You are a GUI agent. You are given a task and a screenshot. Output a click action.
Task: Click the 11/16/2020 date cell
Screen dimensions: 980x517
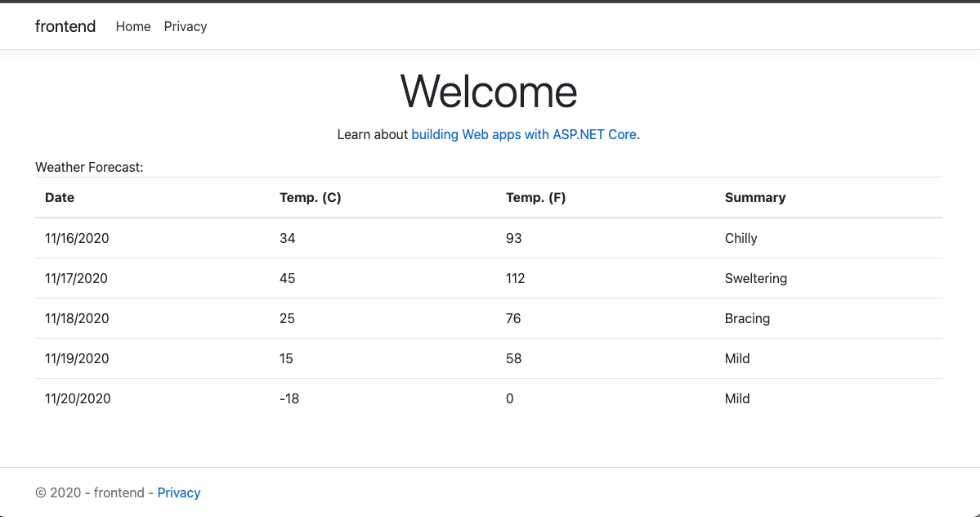77,238
